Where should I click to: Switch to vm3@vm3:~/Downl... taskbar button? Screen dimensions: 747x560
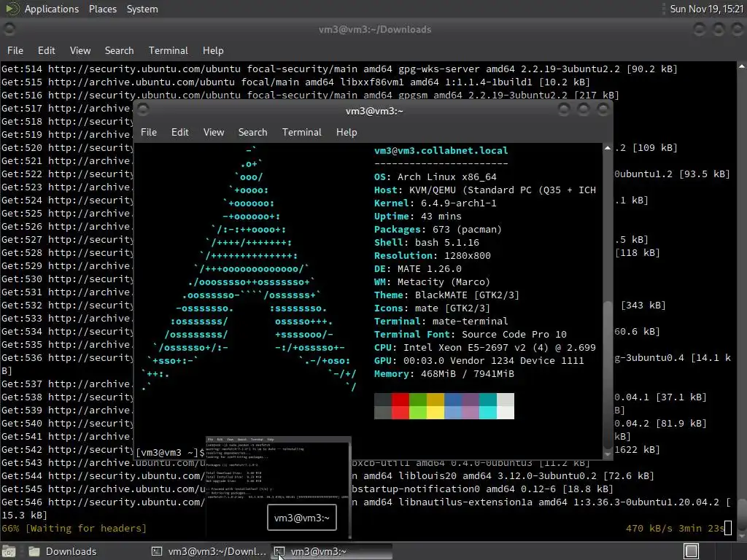point(209,551)
